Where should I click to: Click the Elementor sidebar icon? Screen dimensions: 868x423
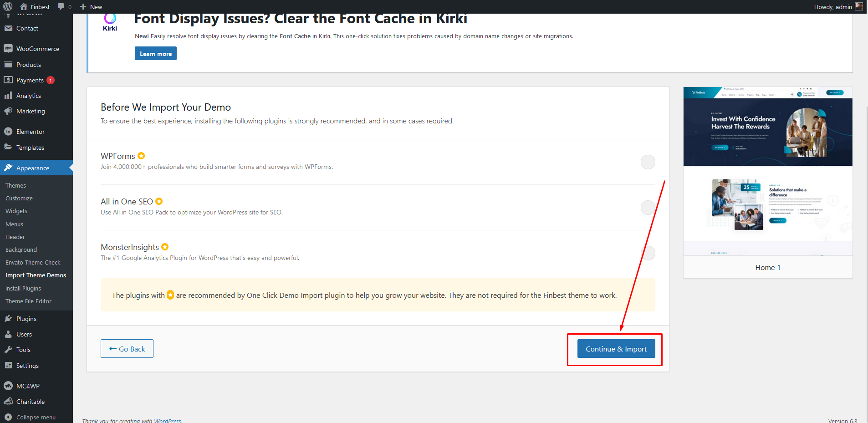[8, 132]
